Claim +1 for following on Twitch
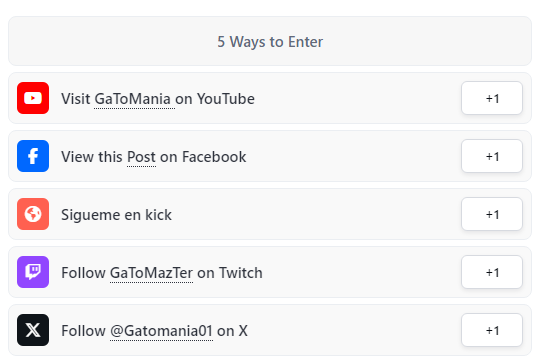 492,272
